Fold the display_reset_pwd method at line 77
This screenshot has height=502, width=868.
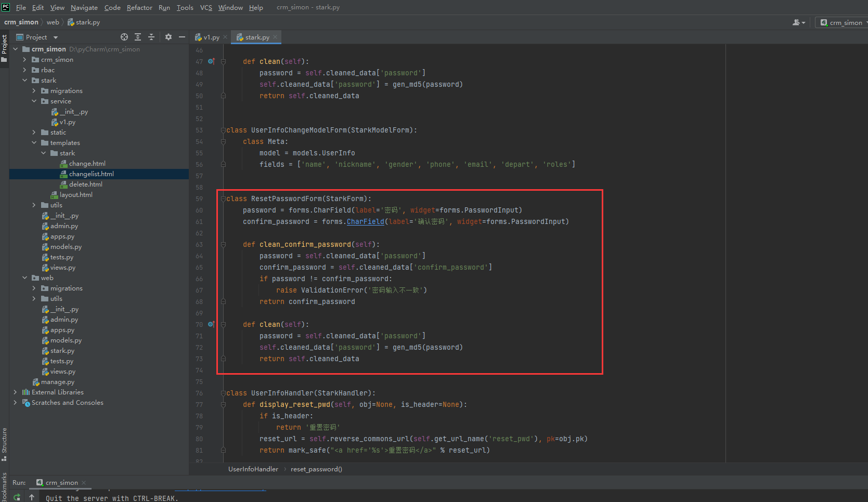223,404
